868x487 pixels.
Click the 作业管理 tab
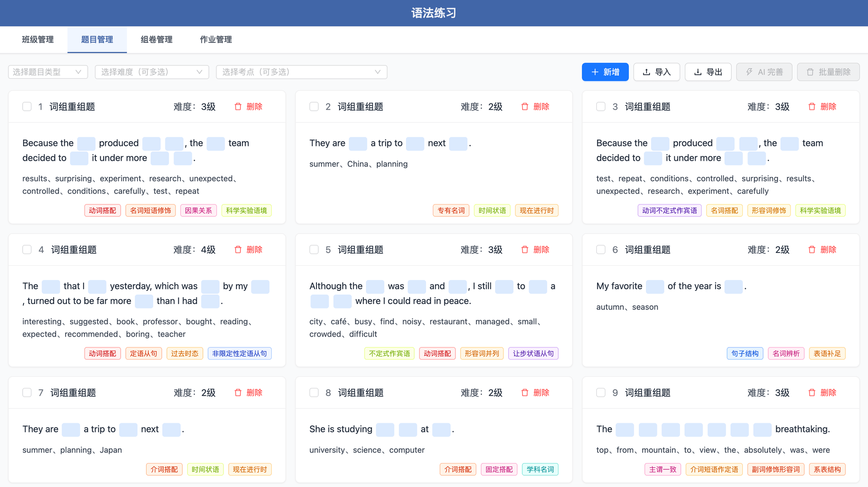click(x=216, y=40)
